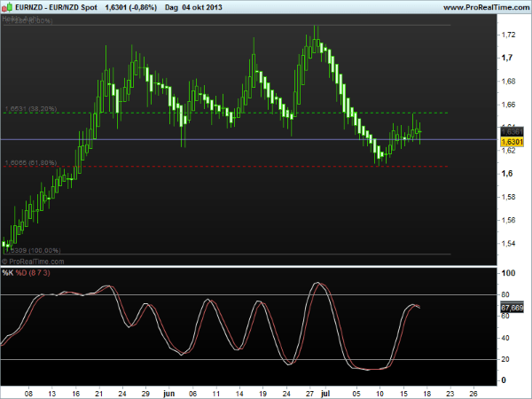
Task: Click the candlestick chart icon in title bar
Action: (x=7, y=7)
